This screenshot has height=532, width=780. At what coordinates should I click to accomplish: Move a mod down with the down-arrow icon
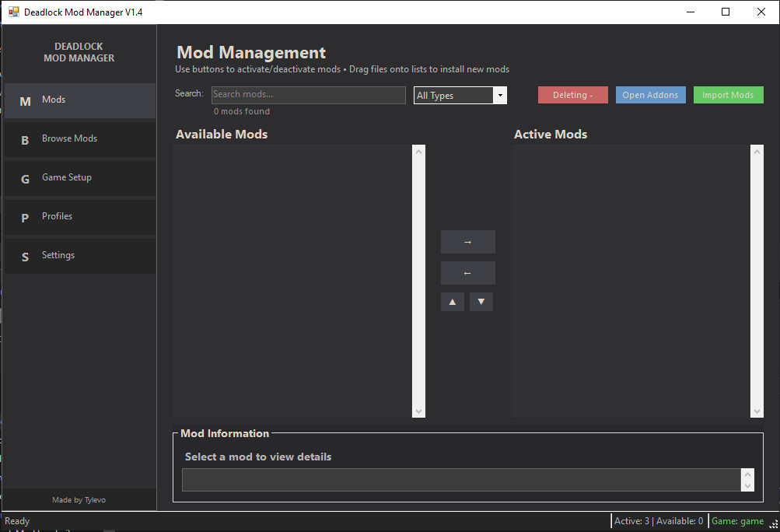(481, 301)
